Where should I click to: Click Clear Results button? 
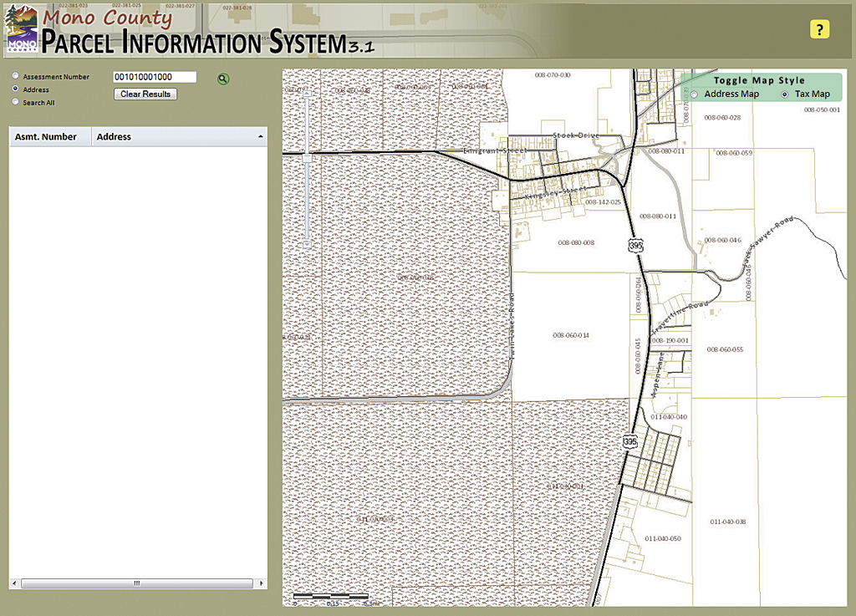tap(145, 94)
